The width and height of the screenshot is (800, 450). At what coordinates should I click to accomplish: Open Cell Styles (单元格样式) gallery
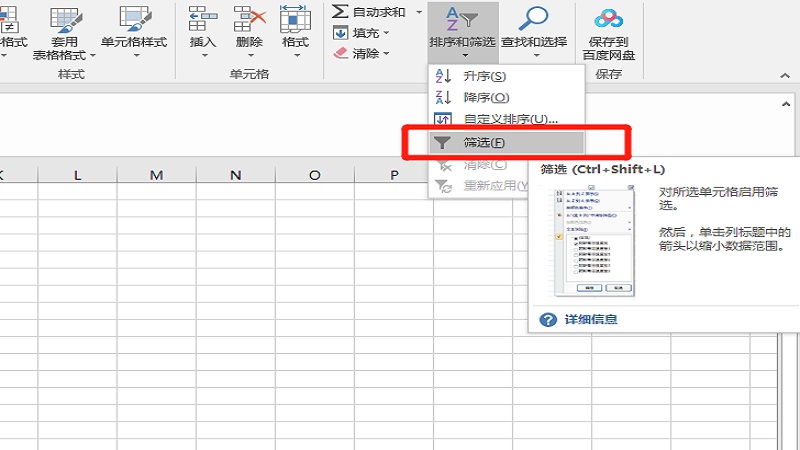click(134, 28)
